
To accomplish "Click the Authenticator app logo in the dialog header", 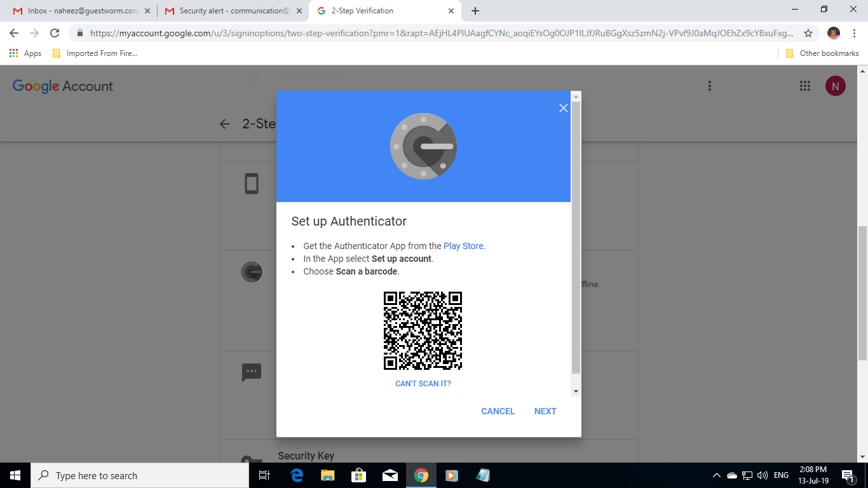I will (423, 146).
